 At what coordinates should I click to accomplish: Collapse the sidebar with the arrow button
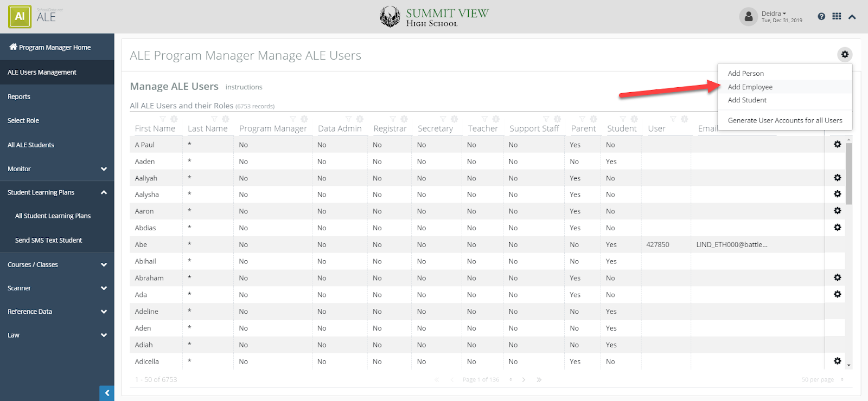pyautogui.click(x=107, y=393)
